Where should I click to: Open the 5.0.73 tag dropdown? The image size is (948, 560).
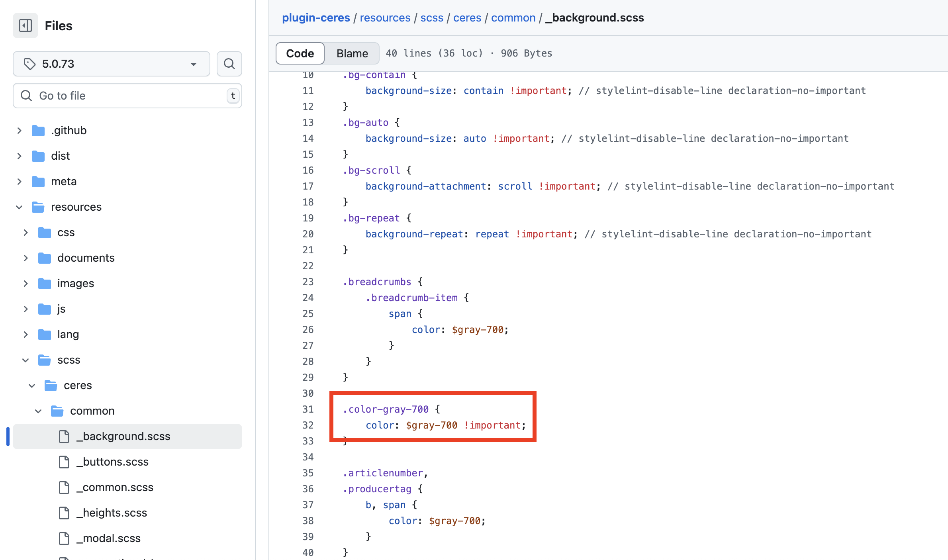pyautogui.click(x=112, y=64)
